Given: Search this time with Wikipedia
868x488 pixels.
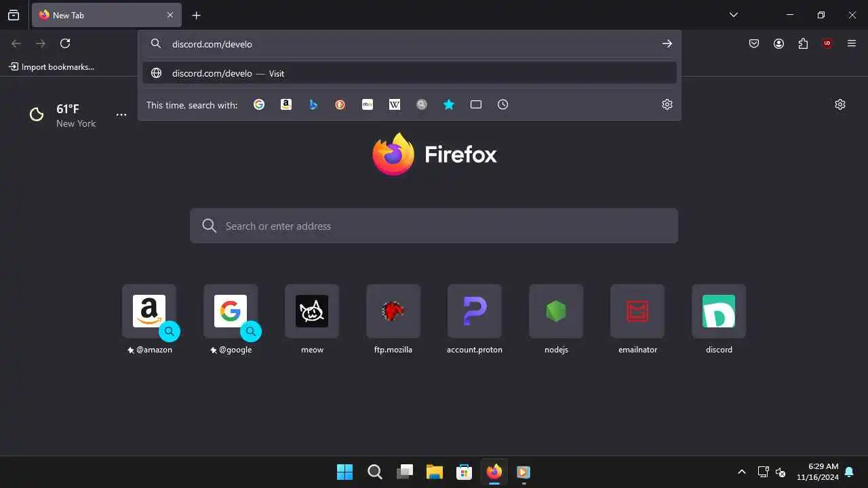Looking at the screenshot, I should click(x=395, y=104).
